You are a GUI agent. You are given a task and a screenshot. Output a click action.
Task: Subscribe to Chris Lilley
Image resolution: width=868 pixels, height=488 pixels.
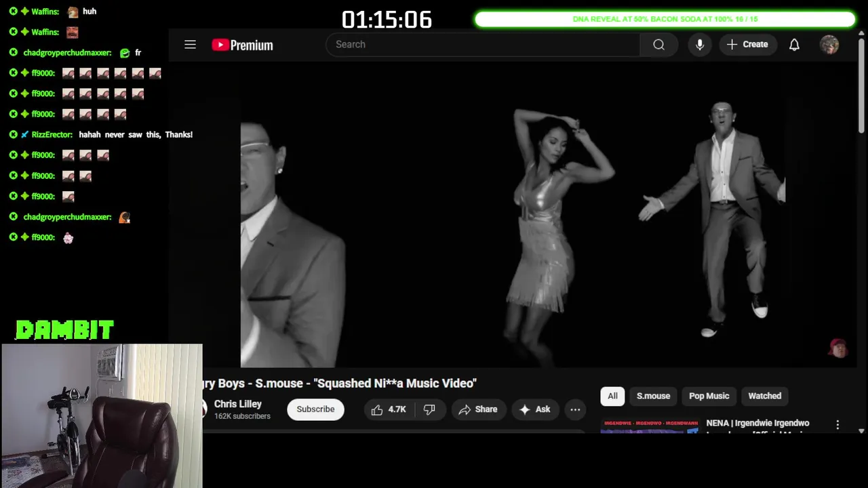pos(315,409)
